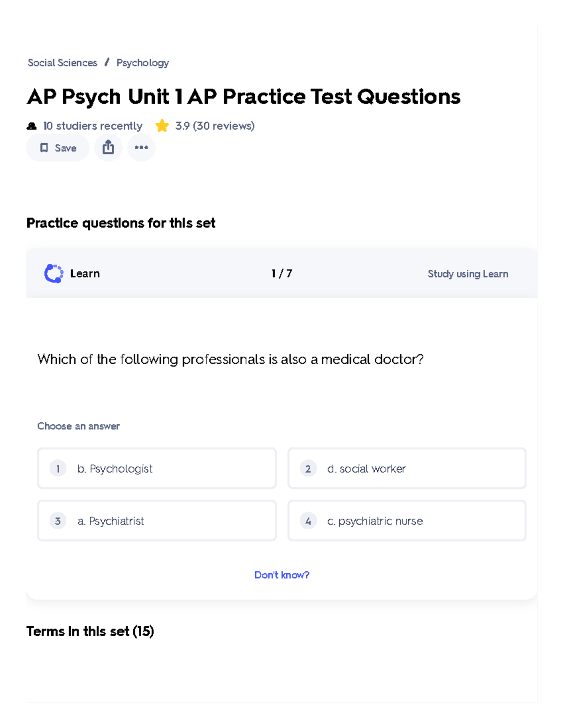The image size is (563, 728).
Task: Click the share icon next to Save
Action: coord(108,147)
